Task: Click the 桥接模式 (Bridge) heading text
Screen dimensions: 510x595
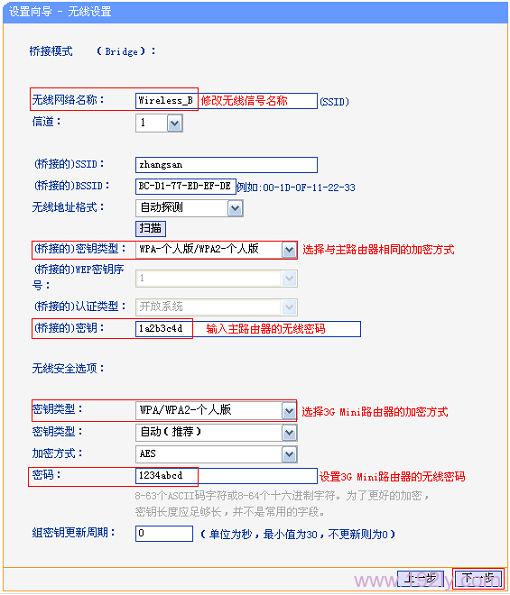Action: [93, 51]
